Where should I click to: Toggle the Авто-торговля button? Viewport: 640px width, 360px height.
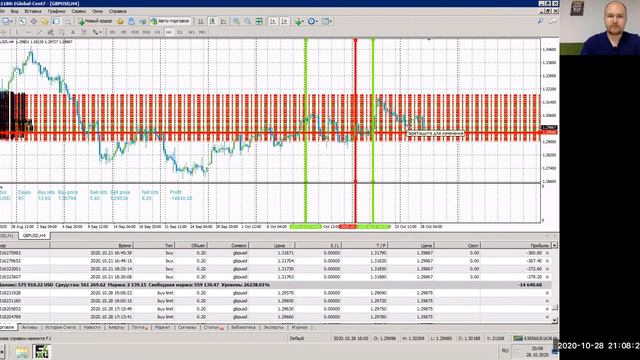[x=171, y=21]
